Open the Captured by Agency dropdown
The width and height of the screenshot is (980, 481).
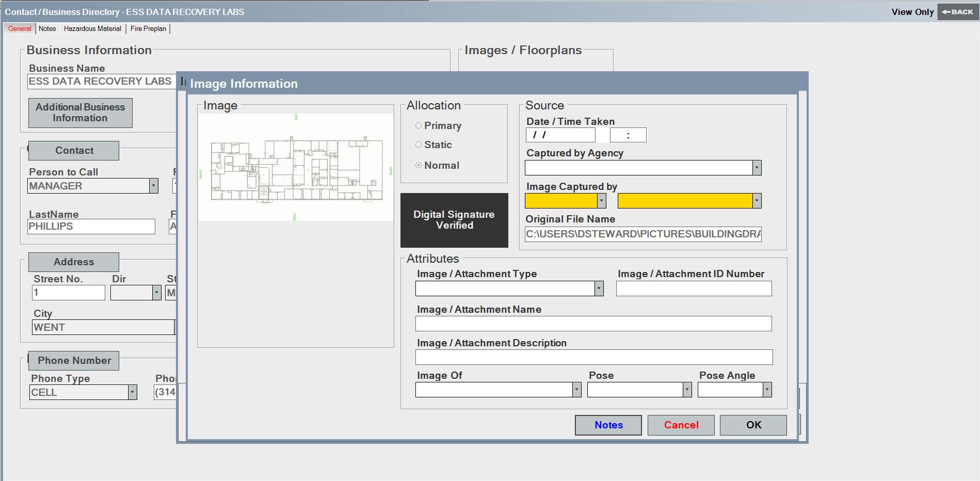[x=757, y=168]
